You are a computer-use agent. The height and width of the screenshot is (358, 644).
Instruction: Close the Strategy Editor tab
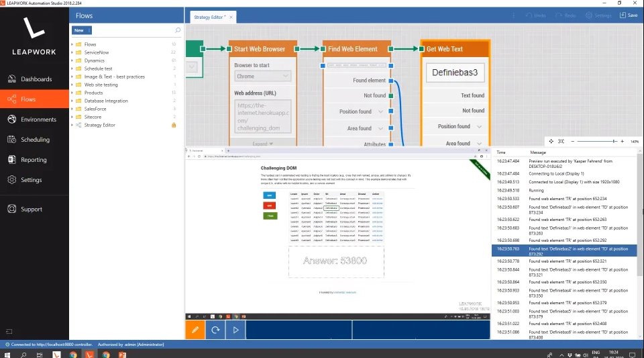(x=231, y=17)
